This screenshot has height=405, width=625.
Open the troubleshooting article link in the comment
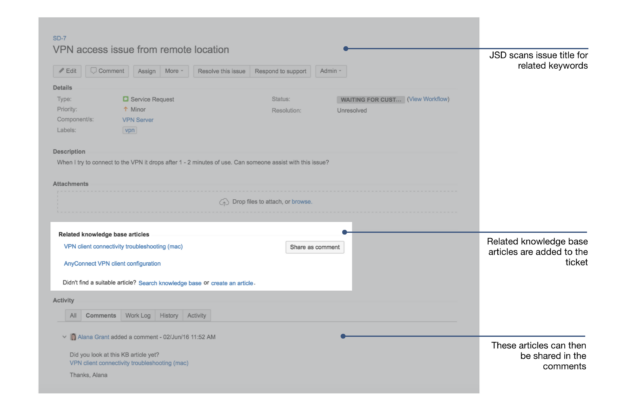pyautogui.click(x=129, y=363)
